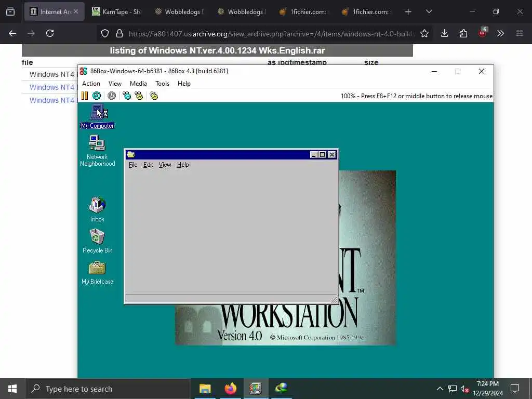This screenshot has height=399, width=532.
Task: Show more toolbar tools chevron
Action: point(500,33)
